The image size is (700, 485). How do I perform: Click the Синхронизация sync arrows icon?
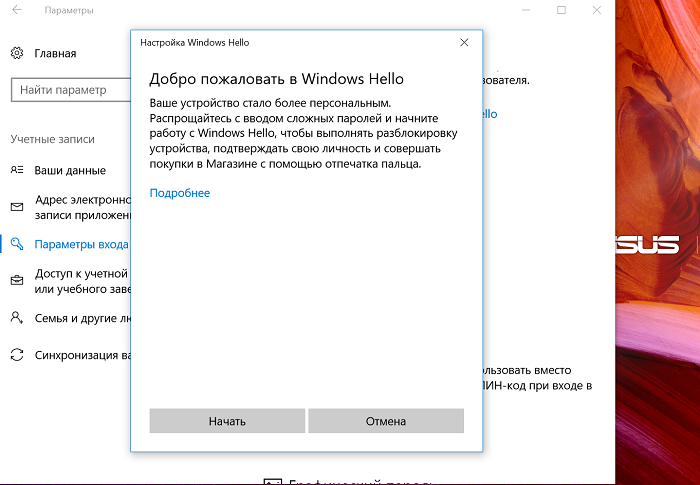(x=17, y=355)
